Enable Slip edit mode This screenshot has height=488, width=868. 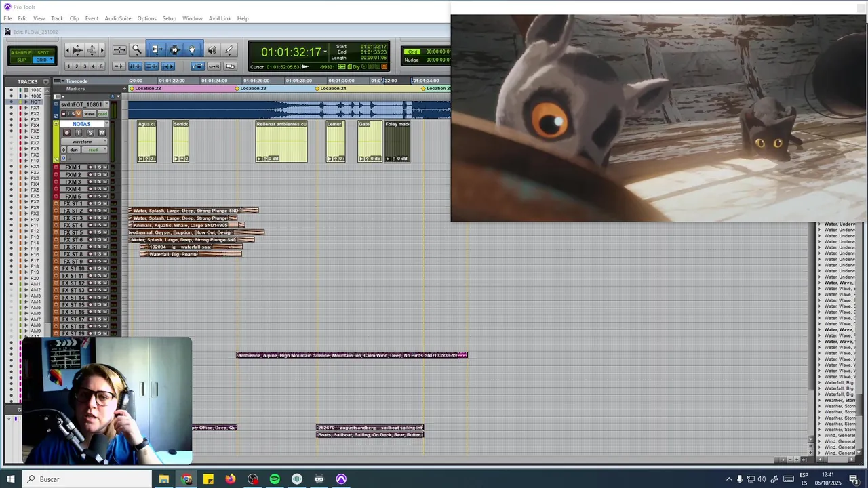[x=22, y=60]
